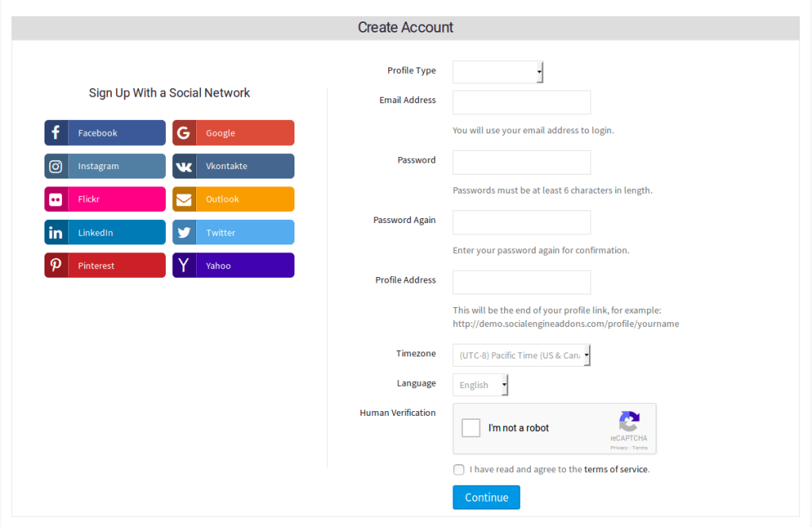Click the Instagram camera icon

point(56,167)
